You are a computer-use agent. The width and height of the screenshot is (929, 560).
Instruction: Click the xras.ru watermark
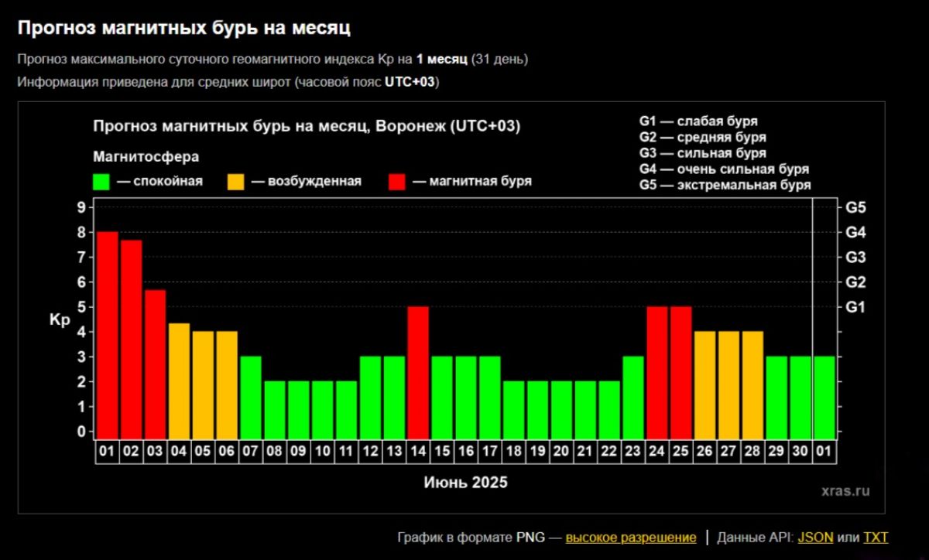[846, 490]
